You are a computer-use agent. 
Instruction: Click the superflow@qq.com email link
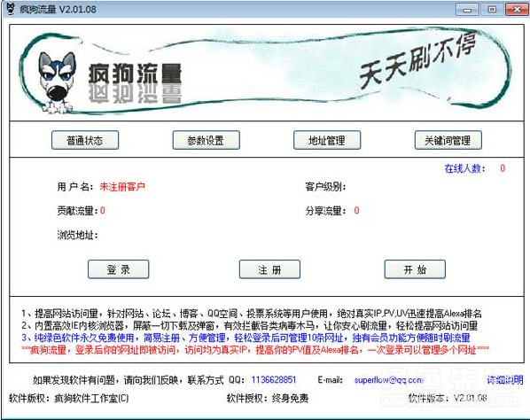click(389, 380)
